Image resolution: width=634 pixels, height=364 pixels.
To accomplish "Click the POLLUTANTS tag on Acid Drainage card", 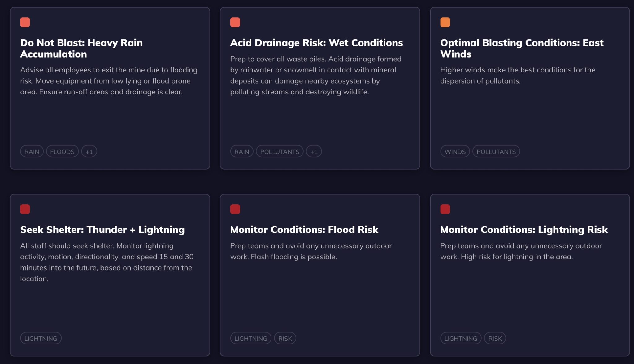I will [280, 151].
